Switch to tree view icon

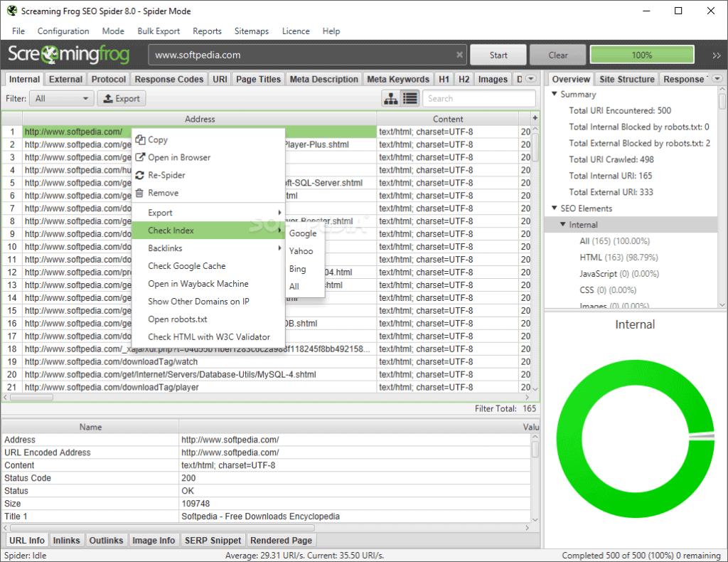[x=391, y=98]
